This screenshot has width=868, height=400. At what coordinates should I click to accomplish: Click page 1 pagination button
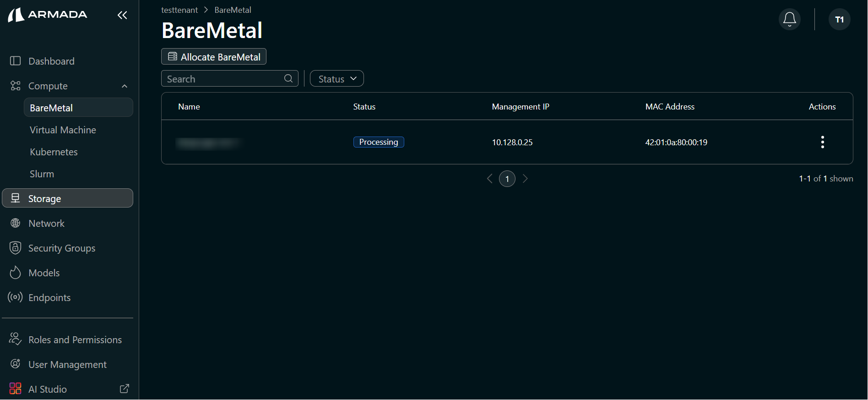tap(507, 179)
